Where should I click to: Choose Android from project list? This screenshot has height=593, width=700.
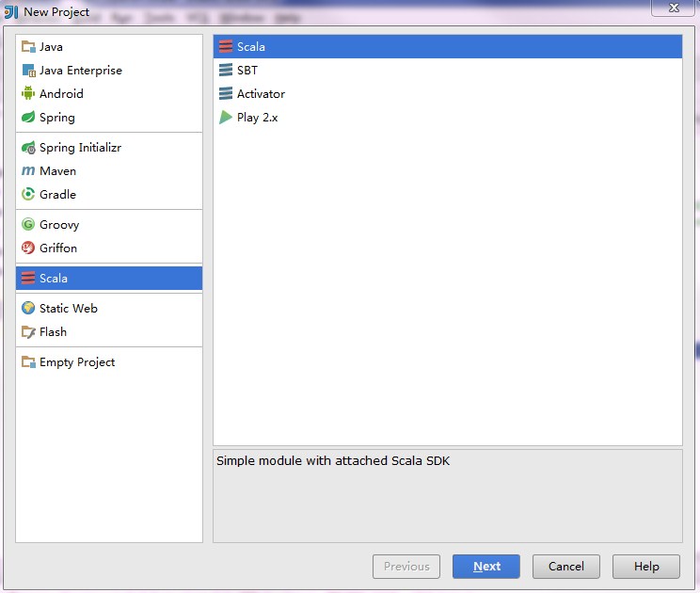pos(109,93)
